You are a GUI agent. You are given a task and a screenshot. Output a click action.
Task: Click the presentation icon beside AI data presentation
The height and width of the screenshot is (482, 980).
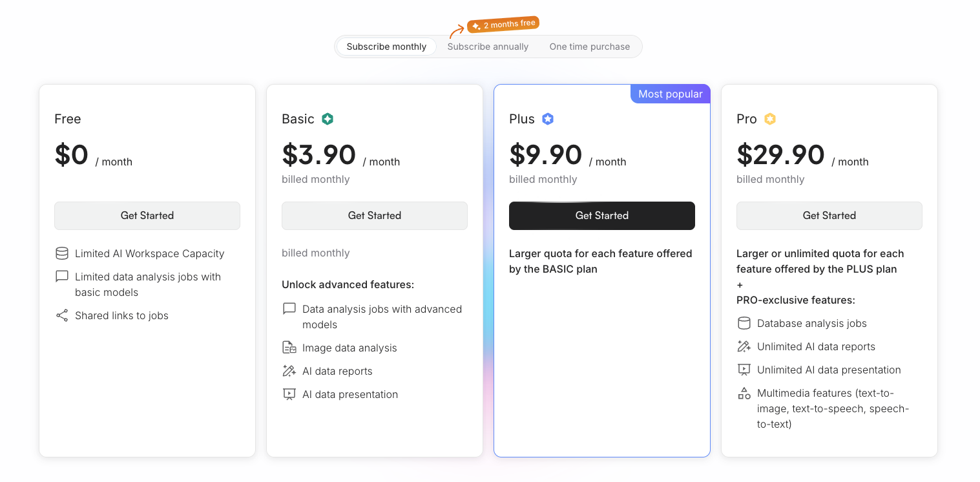(x=289, y=393)
